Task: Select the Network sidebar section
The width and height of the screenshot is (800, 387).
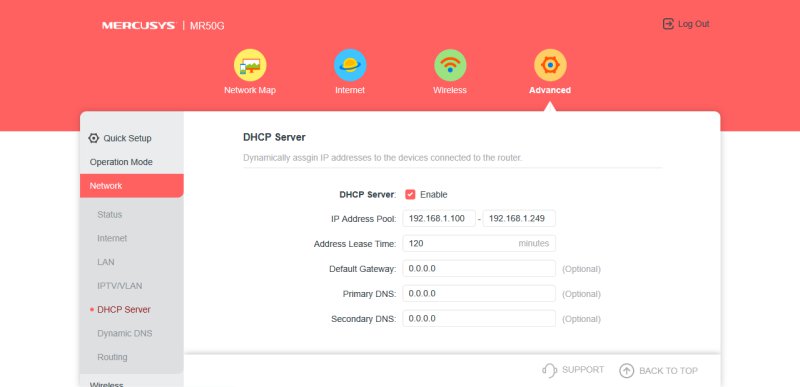Action: click(132, 186)
